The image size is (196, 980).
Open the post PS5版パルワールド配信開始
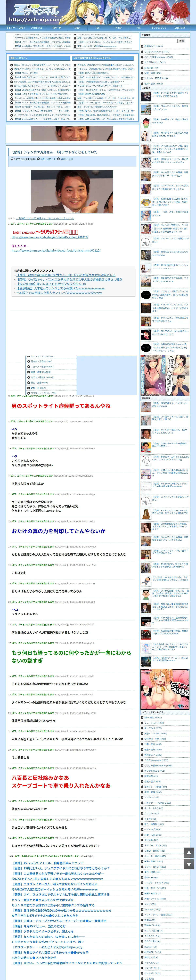171,659
